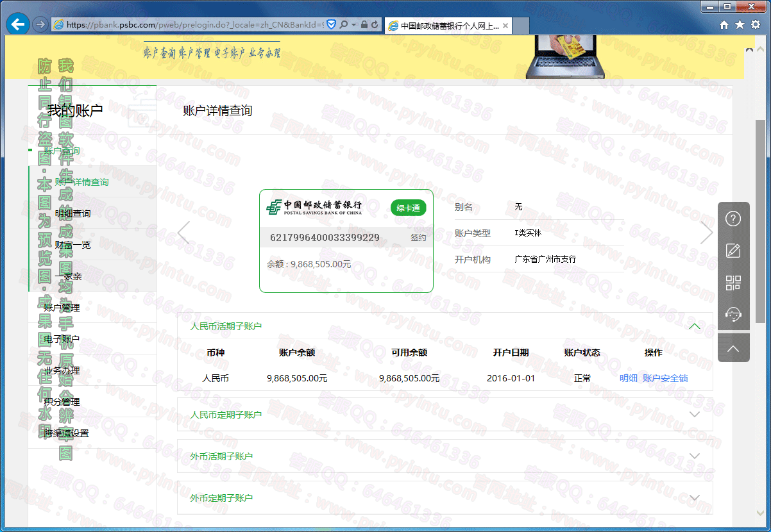Select 积分管理 in the left sidebar
Viewport: 771px width, 532px height.
[x=62, y=402]
